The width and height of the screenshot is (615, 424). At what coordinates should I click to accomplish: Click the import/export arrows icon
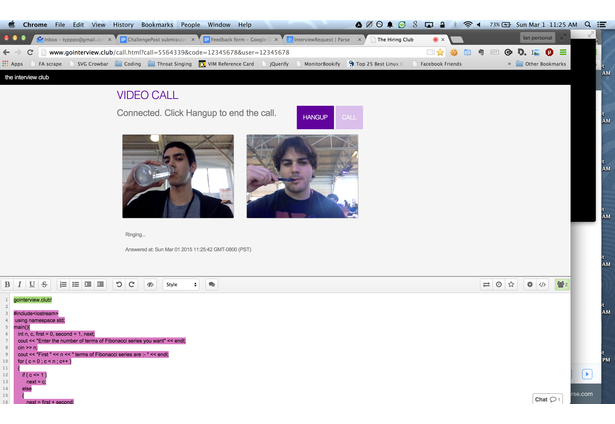click(x=486, y=284)
